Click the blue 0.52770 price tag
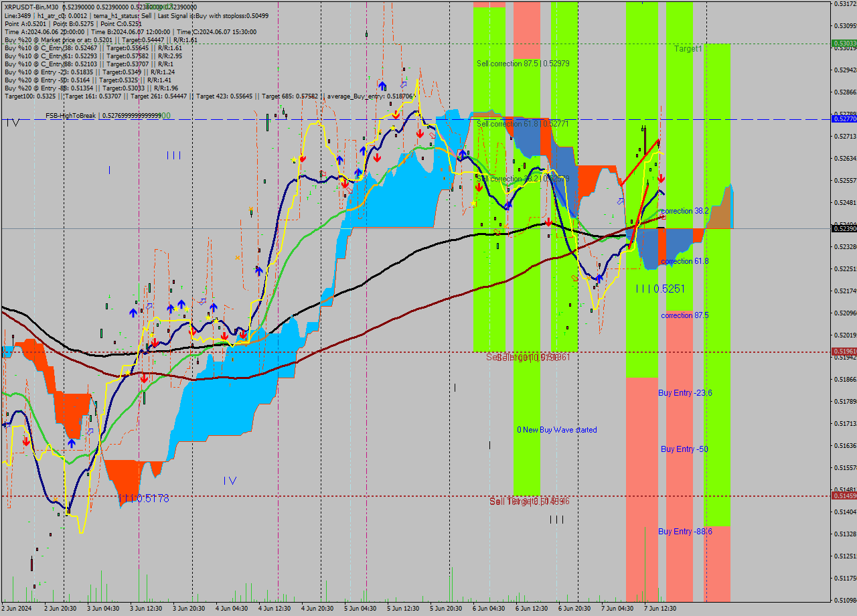 point(844,119)
